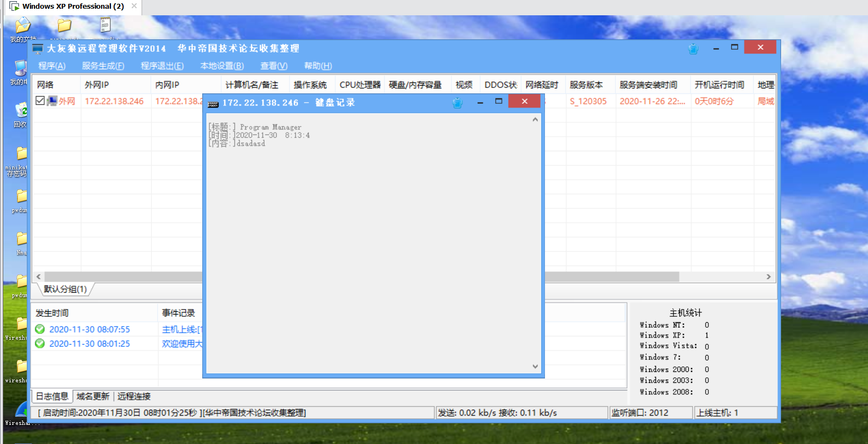The width and height of the screenshot is (868, 444).
Task: Click the monitor icon in main title bar
Action: (x=38, y=49)
